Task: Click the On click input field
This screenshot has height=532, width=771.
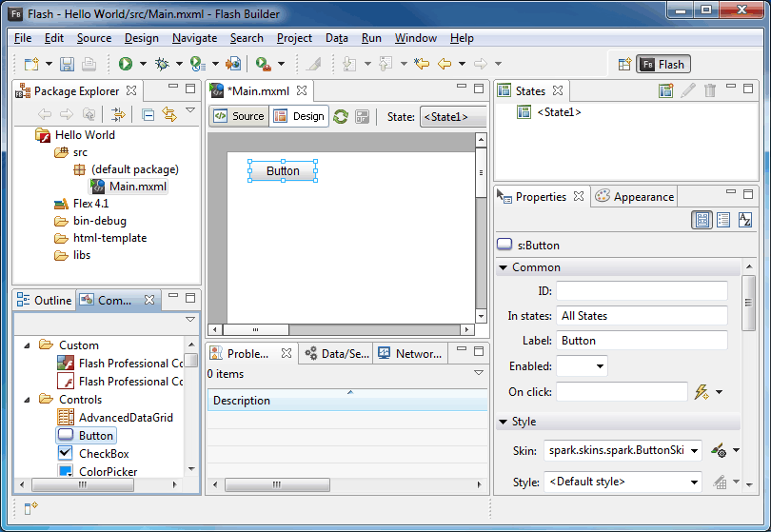Action: [622, 392]
